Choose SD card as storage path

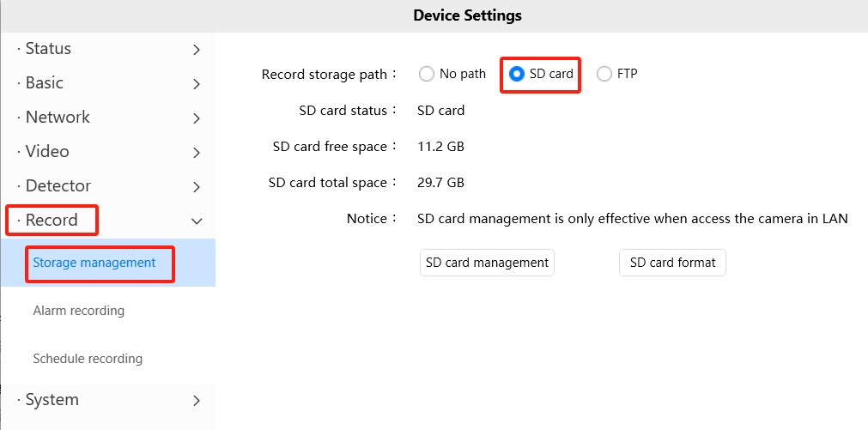(x=517, y=74)
